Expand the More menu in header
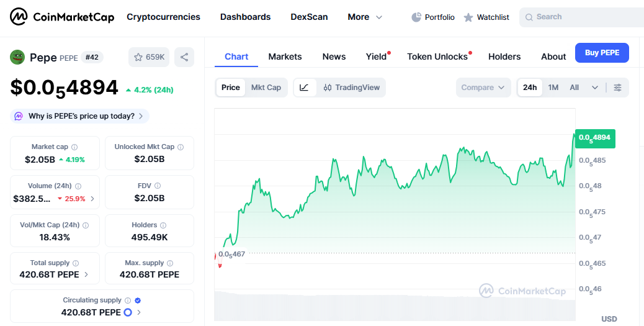 (365, 17)
